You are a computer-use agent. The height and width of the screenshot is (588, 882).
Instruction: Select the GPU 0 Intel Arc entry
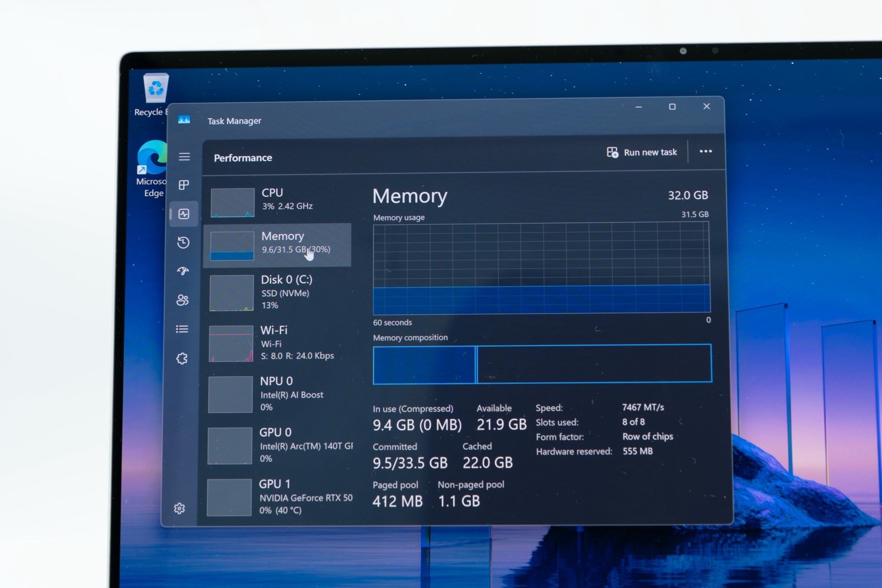pyautogui.click(x=278, y=445)
